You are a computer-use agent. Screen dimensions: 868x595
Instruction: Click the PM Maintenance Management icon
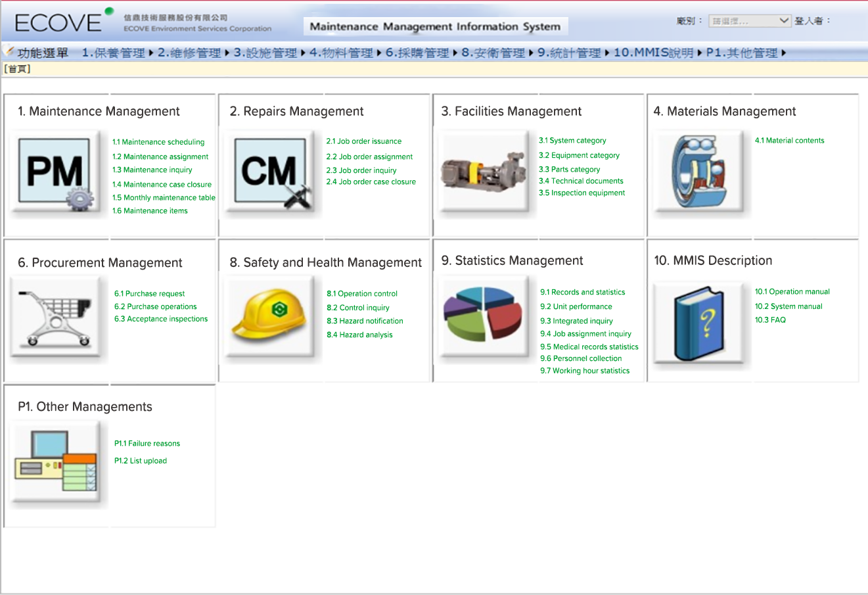click(55, 172)
